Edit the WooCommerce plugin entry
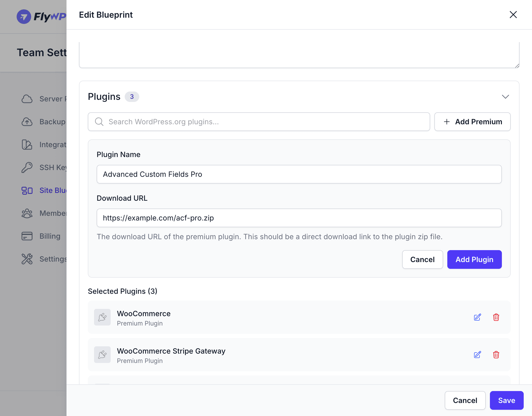Image resolution: width=532 pixels, height=416 pixels. (x=477, y=317)
